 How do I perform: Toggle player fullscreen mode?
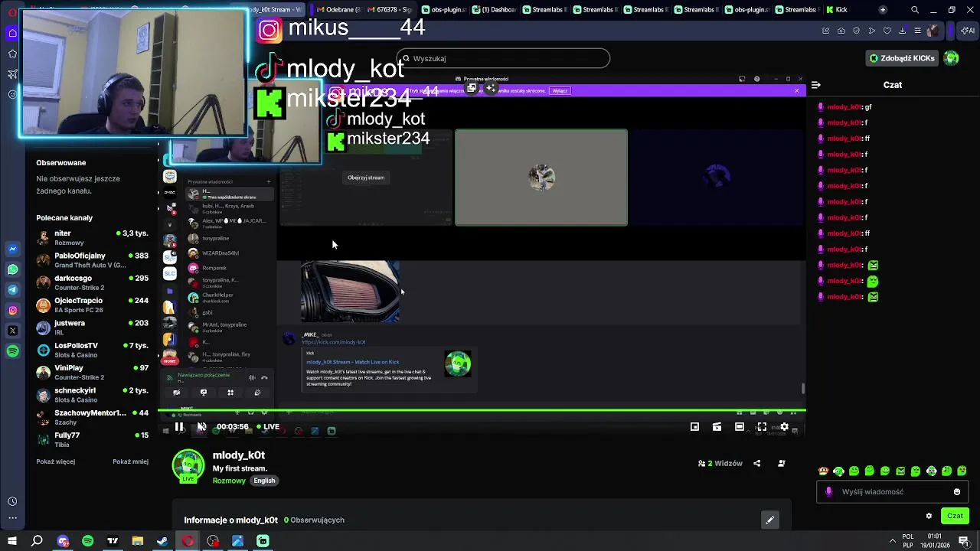[x=762, y=427]
